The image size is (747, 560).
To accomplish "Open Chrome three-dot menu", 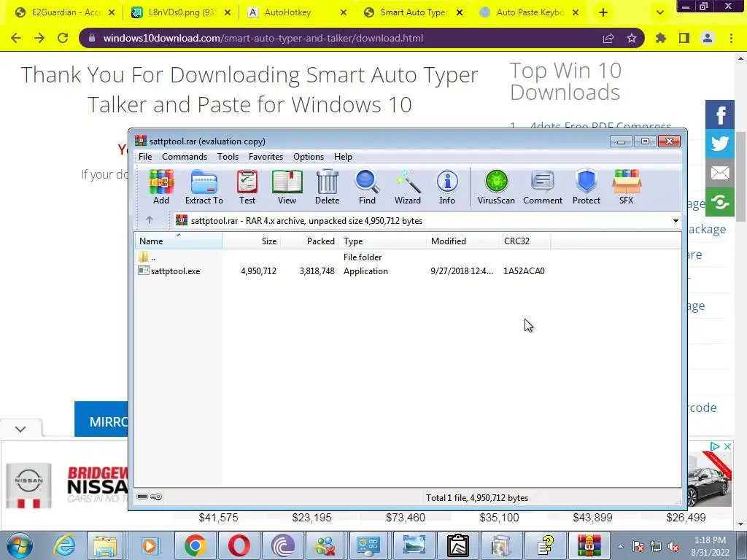I will [x=731, y=38].
